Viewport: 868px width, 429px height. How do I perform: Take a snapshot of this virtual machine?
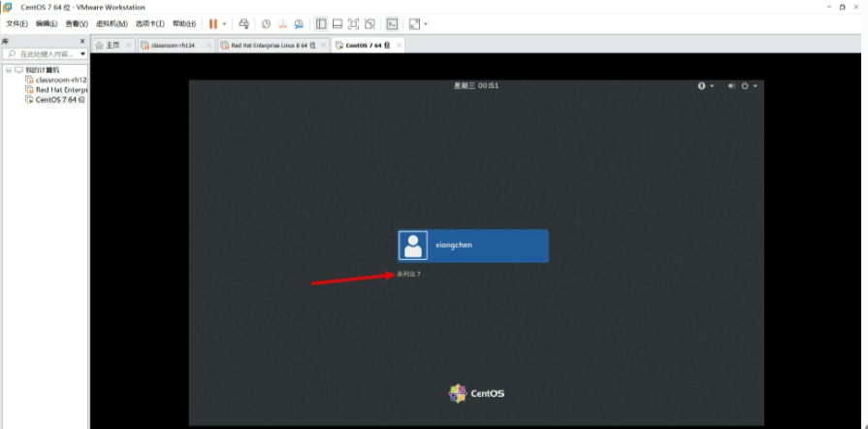click(x=267, y=24)
